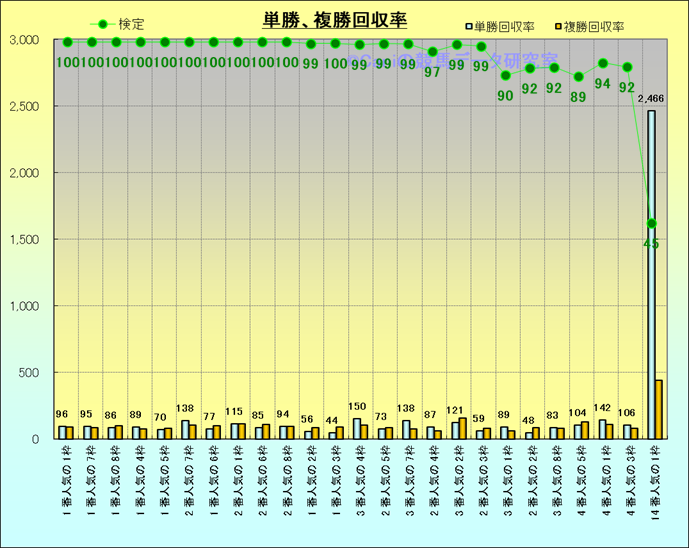Click the 3,000 y-axis label
The image size is (689, 548).
[x=23, y=40]
